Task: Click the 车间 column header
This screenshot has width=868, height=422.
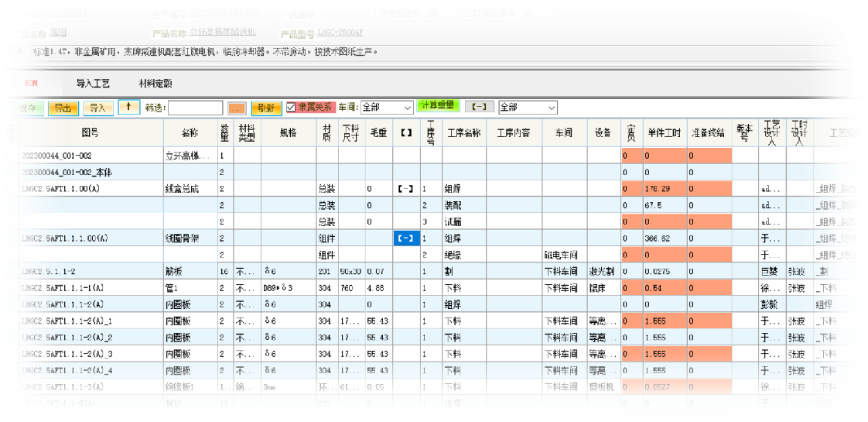Action: coord(565,133)
